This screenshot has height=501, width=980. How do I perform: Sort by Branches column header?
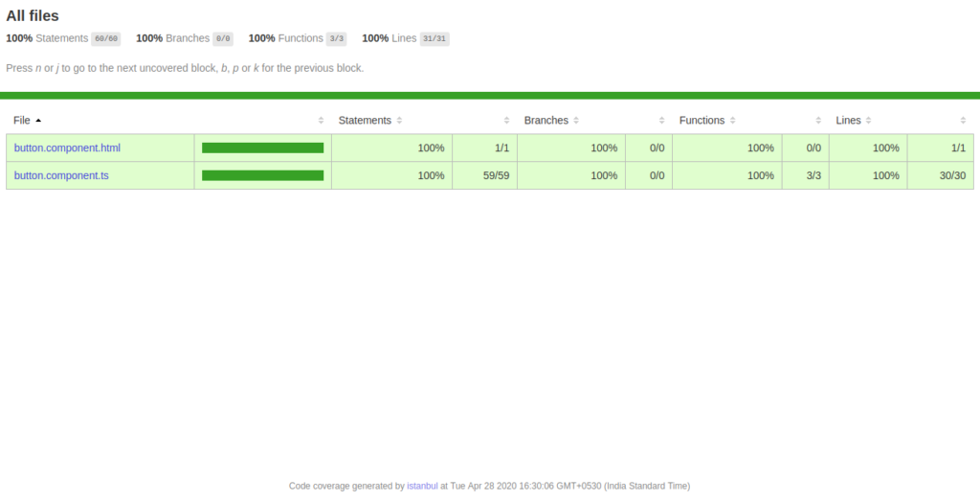[x=546, y=120]
